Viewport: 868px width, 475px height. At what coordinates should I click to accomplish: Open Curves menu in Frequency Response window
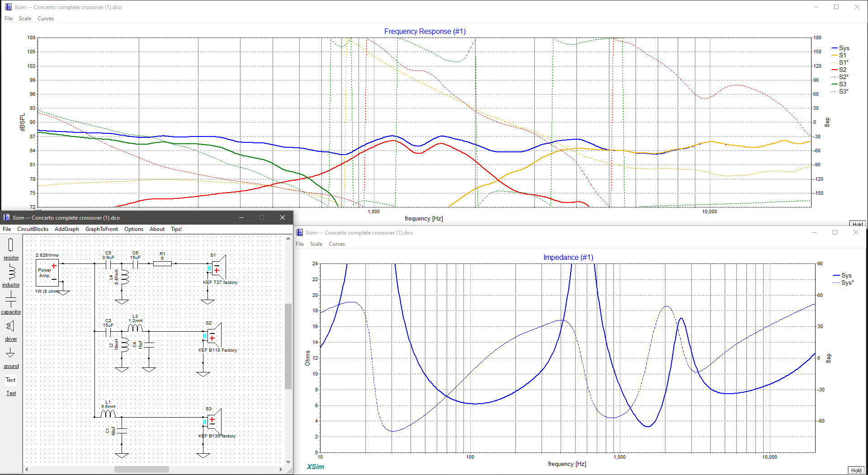[46, 19]
